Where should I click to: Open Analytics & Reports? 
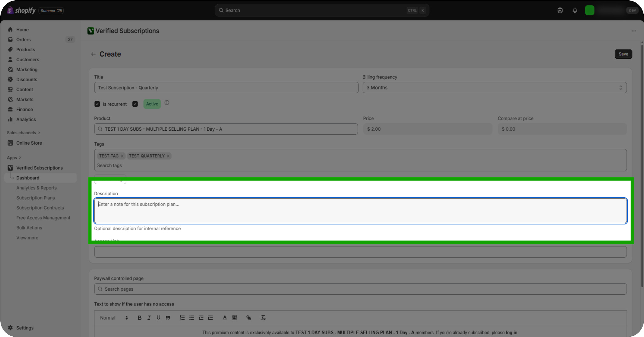[36, 188]
